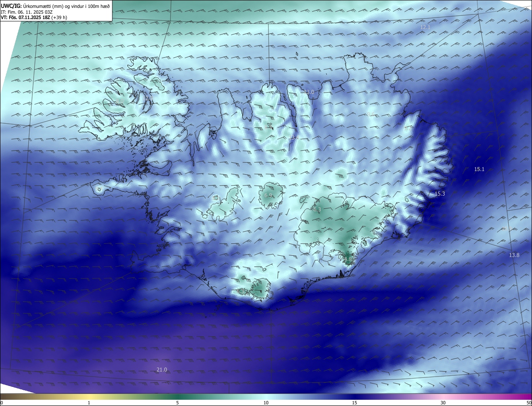Viewport: 532px width, 406px height.
Task: Click the pink colour bar section above 30
Action: point(443,396)
